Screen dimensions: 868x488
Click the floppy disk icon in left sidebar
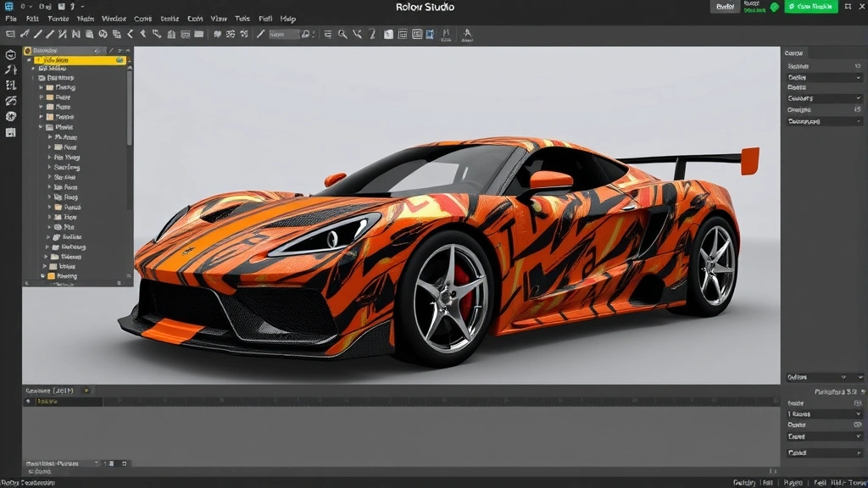[10, 132]
